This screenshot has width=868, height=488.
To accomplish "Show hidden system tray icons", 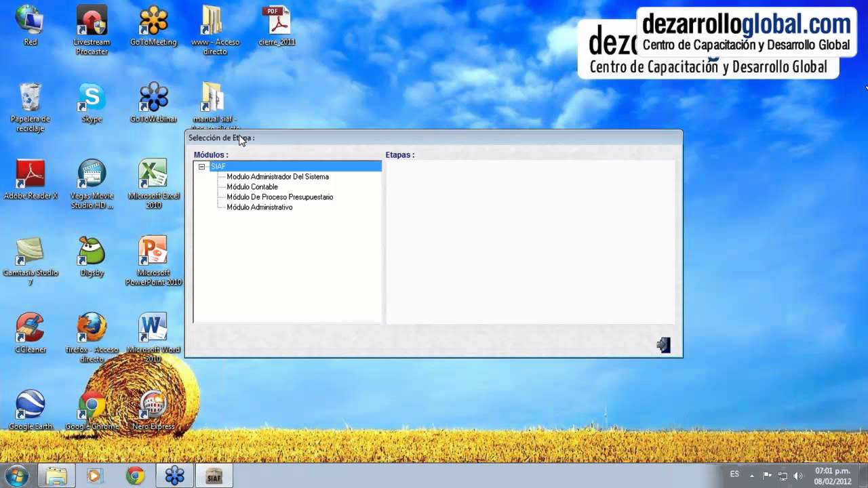I will (751, 476).
